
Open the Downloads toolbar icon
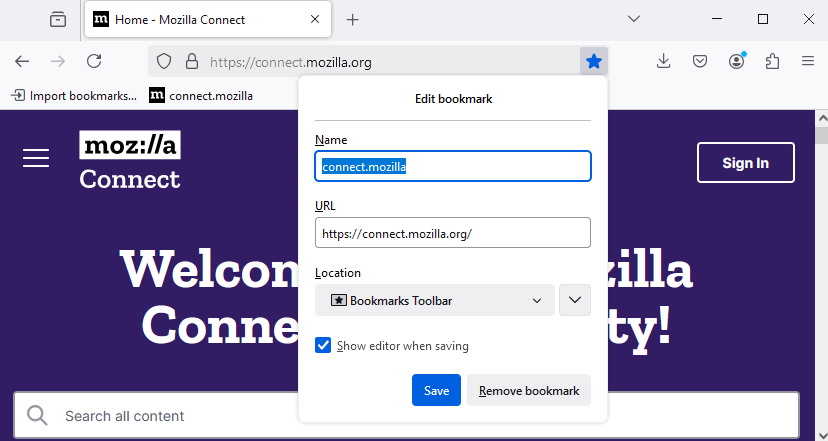[x=663, y=62]
